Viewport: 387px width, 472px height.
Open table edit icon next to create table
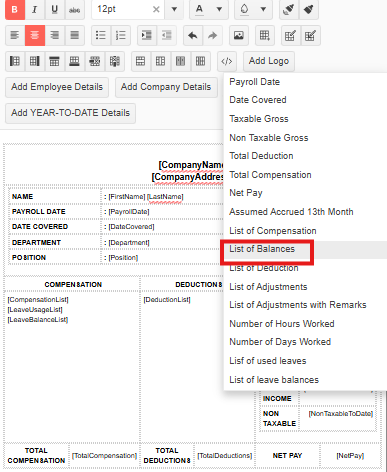pos(290,35)
